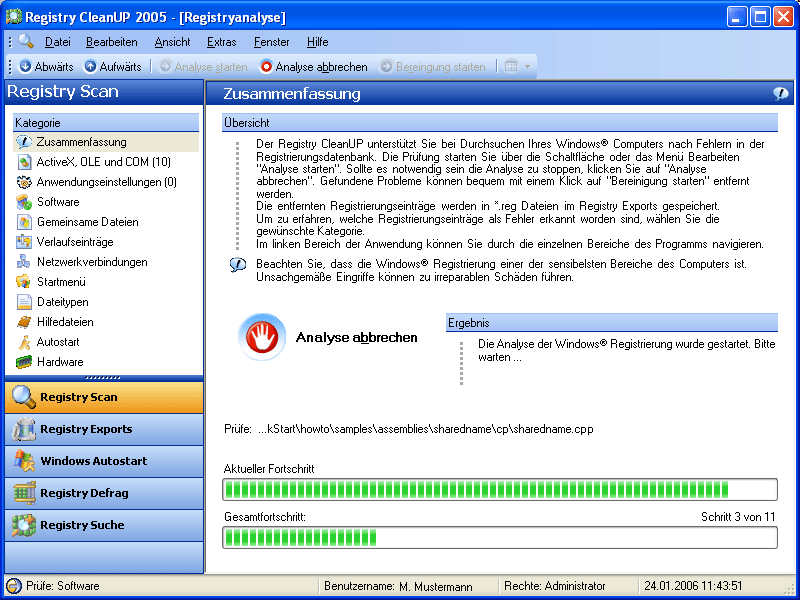The image size is (800, 600).
Task: Click the large red stop-hand icon
Action: [x=262, y=337]
